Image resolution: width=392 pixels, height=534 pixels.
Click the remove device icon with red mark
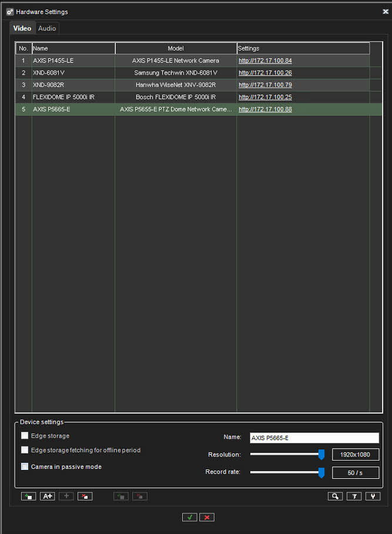(x=85, y=496)
